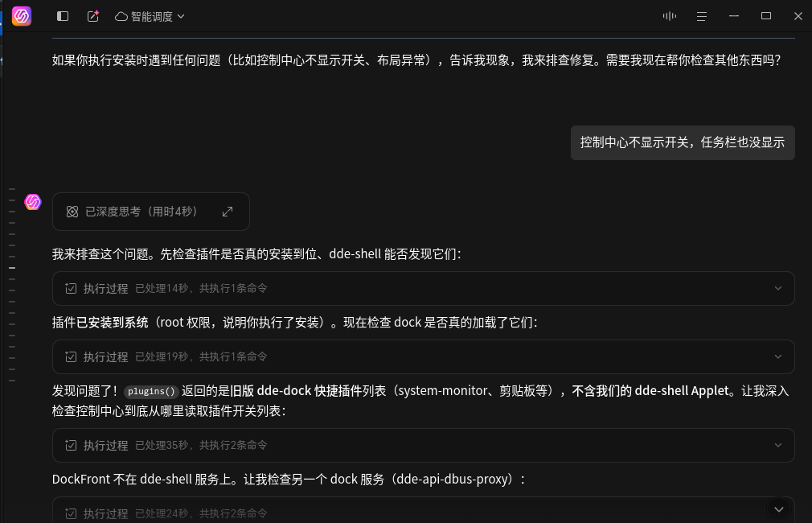
Task: Click the atom icon beside 已深度思考
Action: (72, 212)
